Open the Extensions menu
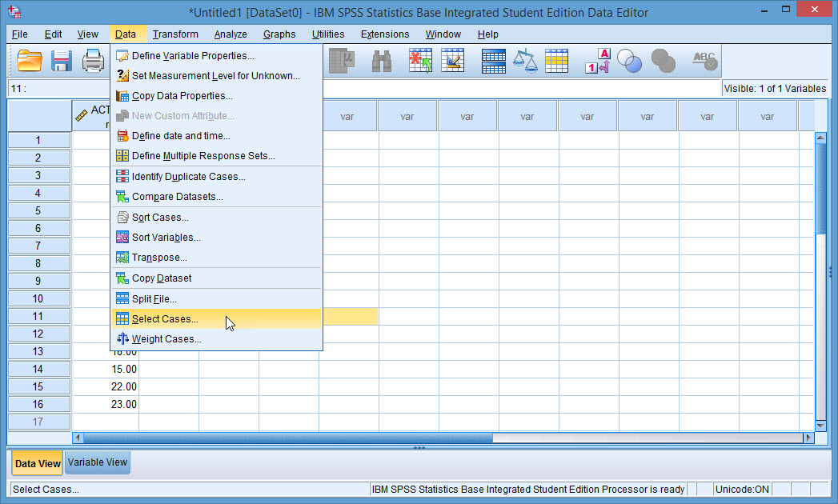This screenshot has width=838, height=504. 385,34
